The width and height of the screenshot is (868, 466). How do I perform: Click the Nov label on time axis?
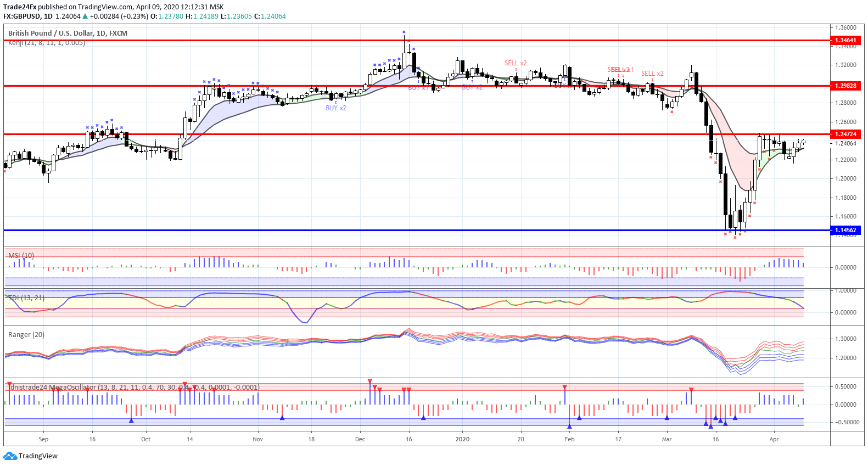pyautogui.click(x=257, y=439)
